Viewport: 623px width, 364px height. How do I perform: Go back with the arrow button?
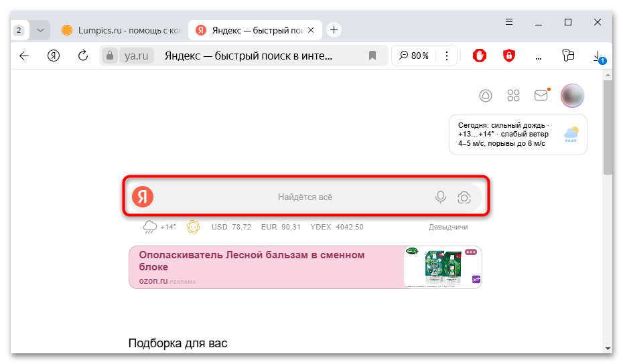pyautogui.click(x=24, y=56)
